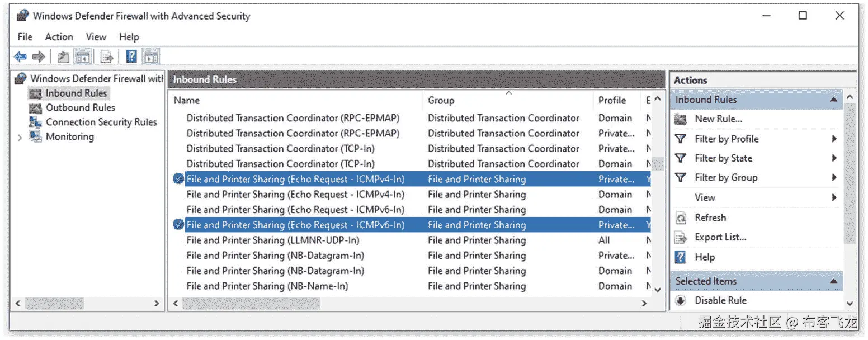868x340 pixels.
Task: Open the View menu in menu bar
Action: [x=96, y=37]
